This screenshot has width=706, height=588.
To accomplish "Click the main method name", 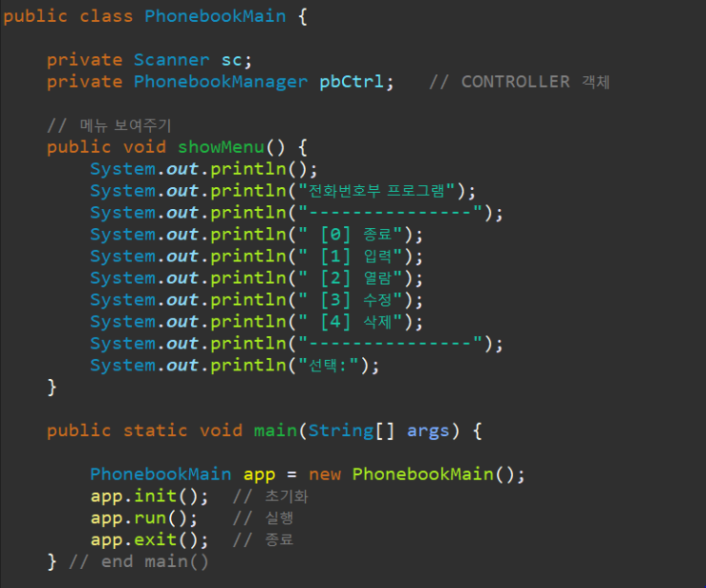I will [x=276, y=431].
